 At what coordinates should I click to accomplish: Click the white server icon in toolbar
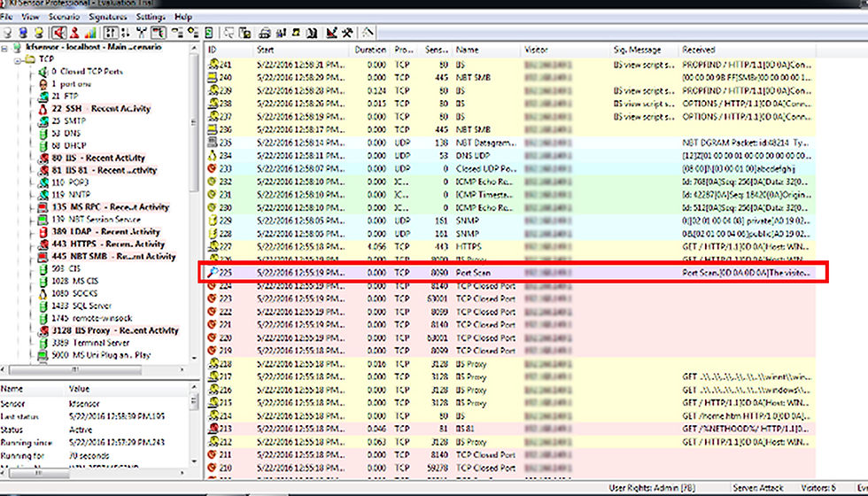click(x=8, y=33)
